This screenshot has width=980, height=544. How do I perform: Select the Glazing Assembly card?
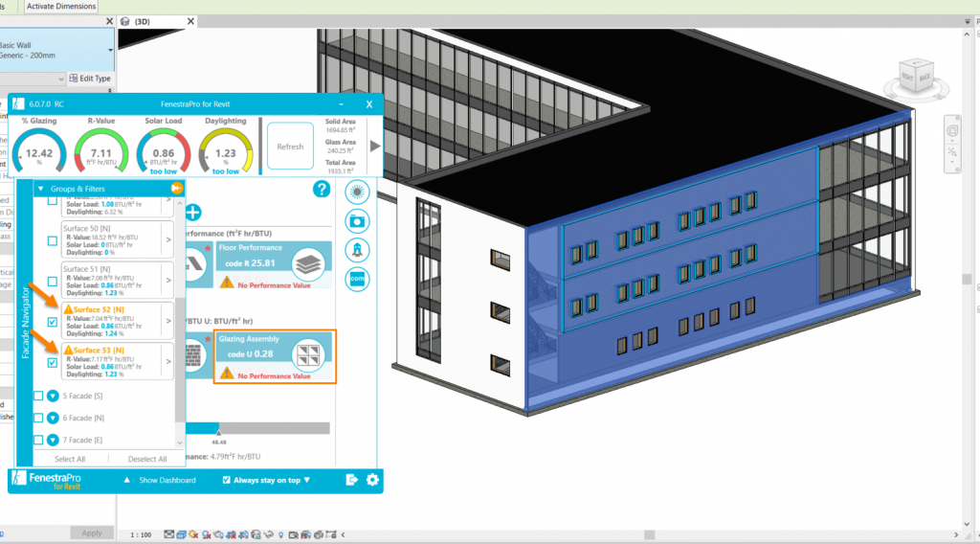click(275, 356)
